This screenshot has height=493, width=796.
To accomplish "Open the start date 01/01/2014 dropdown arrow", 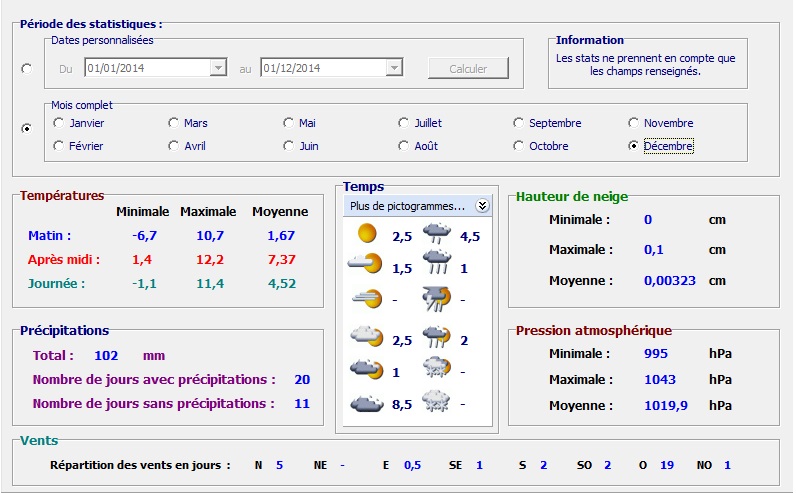I will click(218, 68).
